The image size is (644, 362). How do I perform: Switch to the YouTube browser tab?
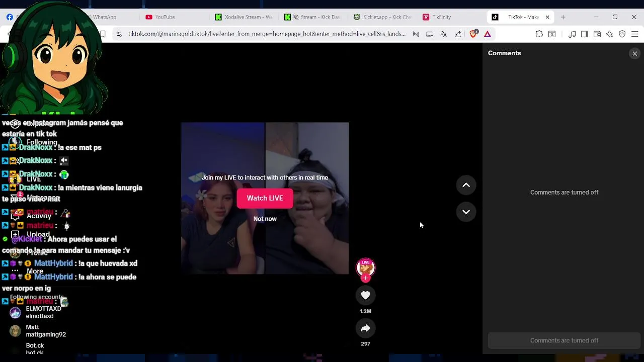click(165, 17)
